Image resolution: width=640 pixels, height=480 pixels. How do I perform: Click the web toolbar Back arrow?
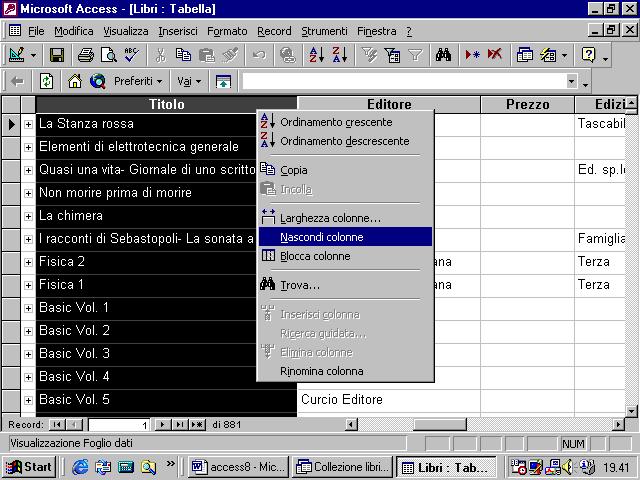pos(17,82)
